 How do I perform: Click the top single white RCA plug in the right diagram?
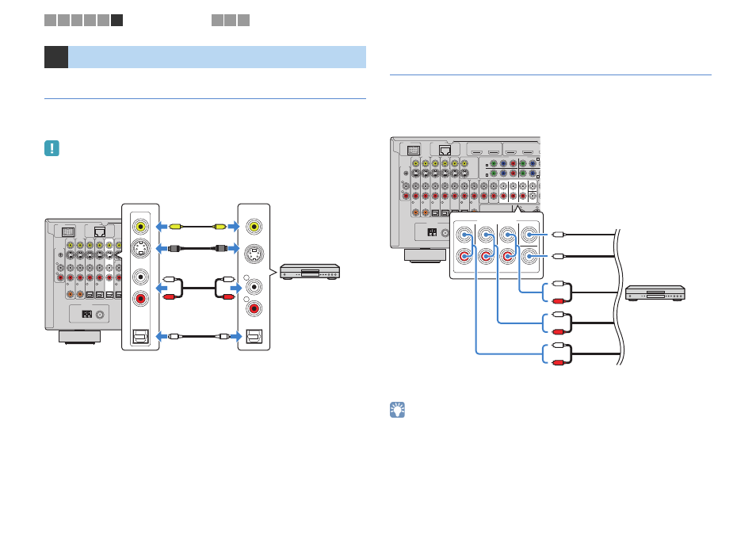click(x=559, y=235)
